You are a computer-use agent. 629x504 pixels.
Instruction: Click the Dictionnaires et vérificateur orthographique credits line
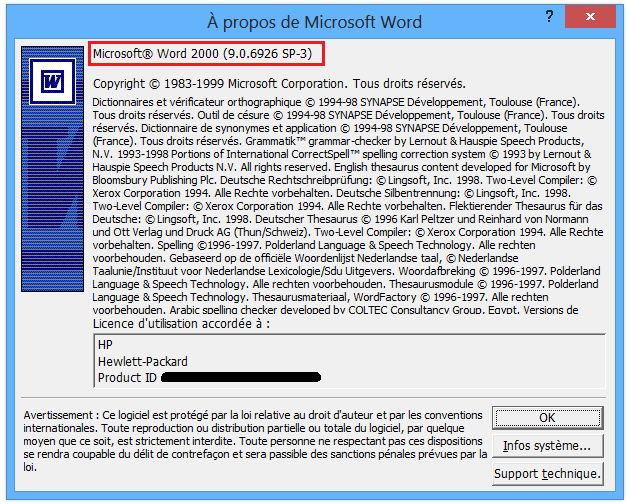click(x=336, y=102)
